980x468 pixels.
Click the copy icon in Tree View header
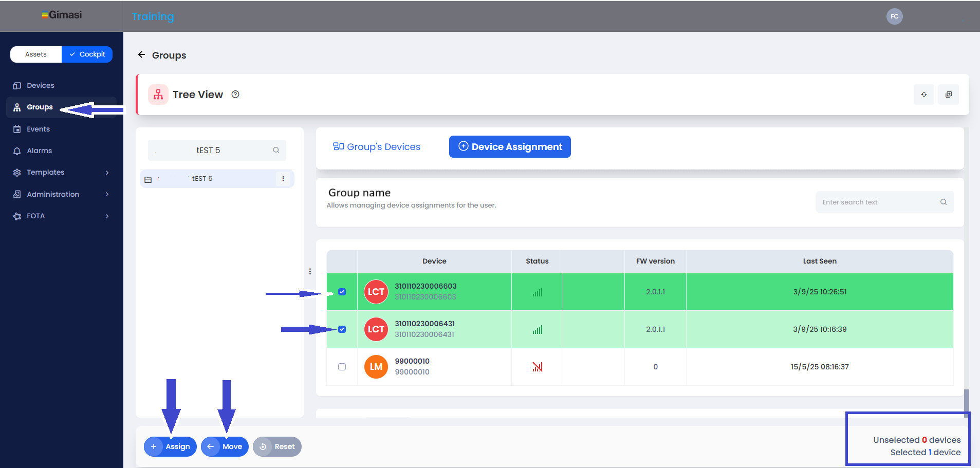pyautogui.click(x=948, y=95)
